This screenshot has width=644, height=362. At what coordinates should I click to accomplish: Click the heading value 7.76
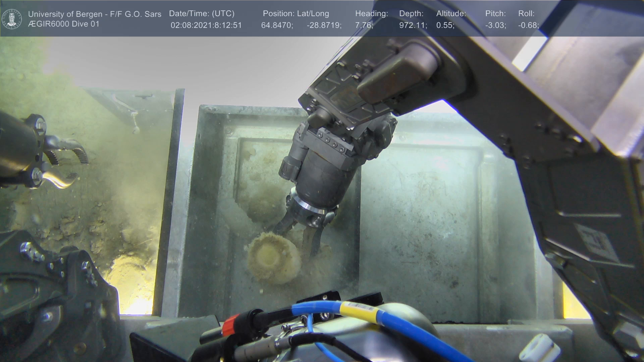[x=364, y=25]
